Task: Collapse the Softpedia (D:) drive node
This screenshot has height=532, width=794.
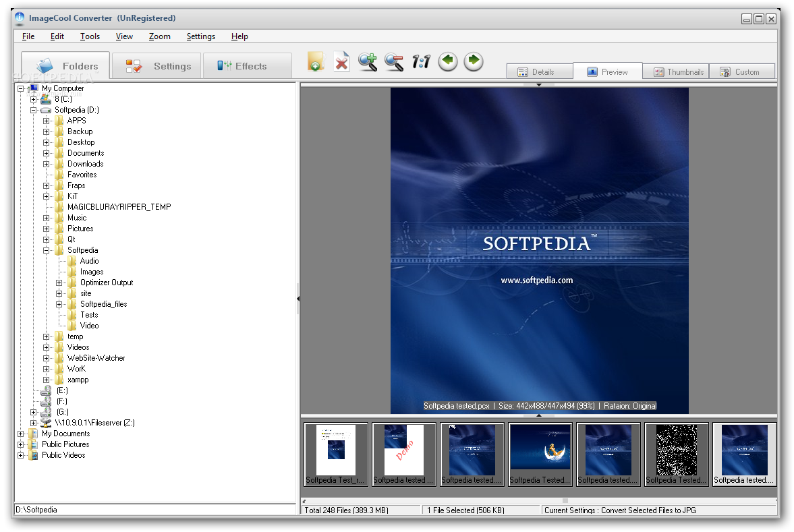Action: pos(34,110)
